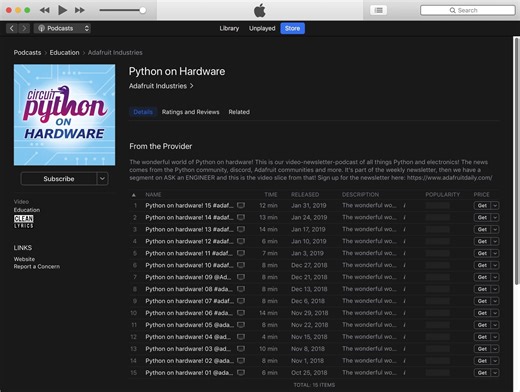Click the Oct 25, 2018 release date
The width and height of the screenshot is (520, 392).
pyautogui.click(x=309, y=373)
